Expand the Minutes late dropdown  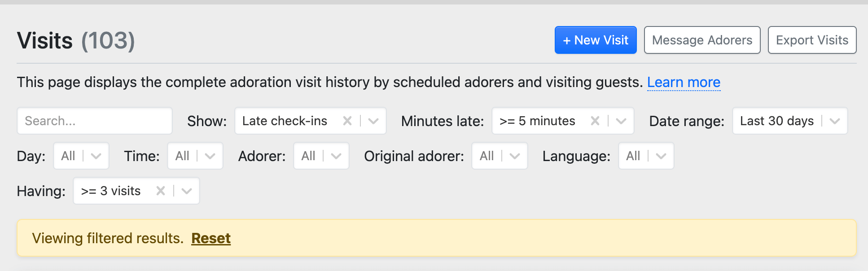coord(621,121)
